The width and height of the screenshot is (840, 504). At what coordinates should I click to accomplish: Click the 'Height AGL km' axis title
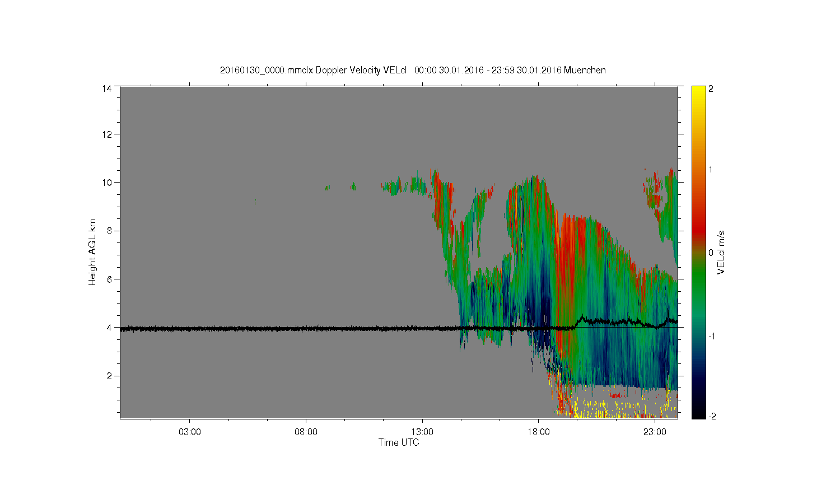pyautogui.click(x=92, y=252)
